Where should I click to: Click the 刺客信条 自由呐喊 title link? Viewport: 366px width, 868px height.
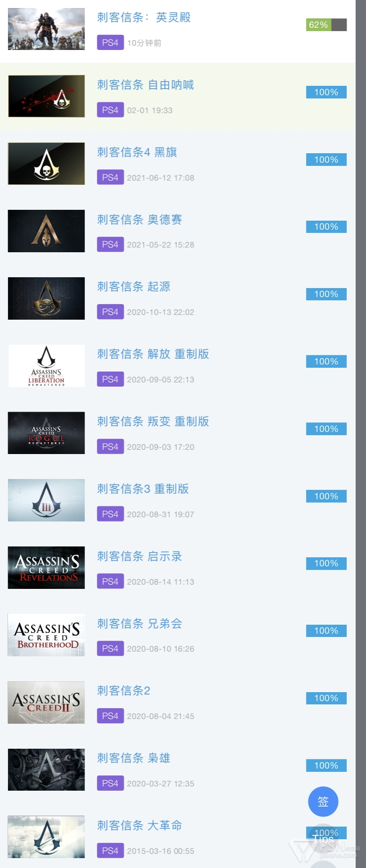pos(145,85)
